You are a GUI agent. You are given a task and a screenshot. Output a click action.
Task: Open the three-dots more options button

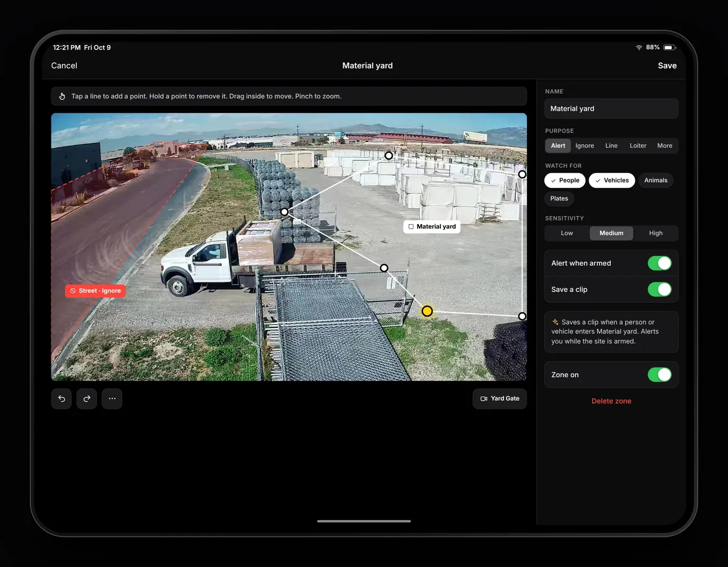(x=112, y=398)
